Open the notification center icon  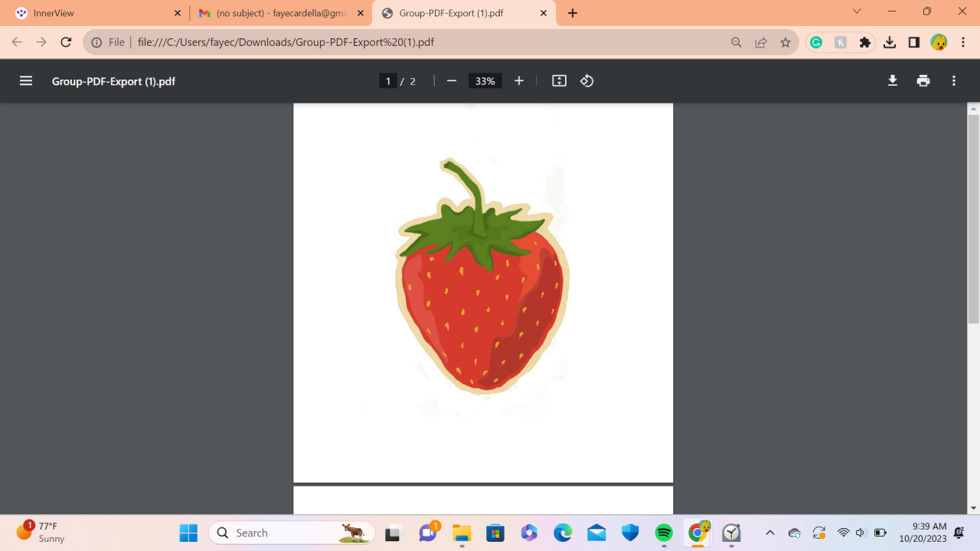959,533
